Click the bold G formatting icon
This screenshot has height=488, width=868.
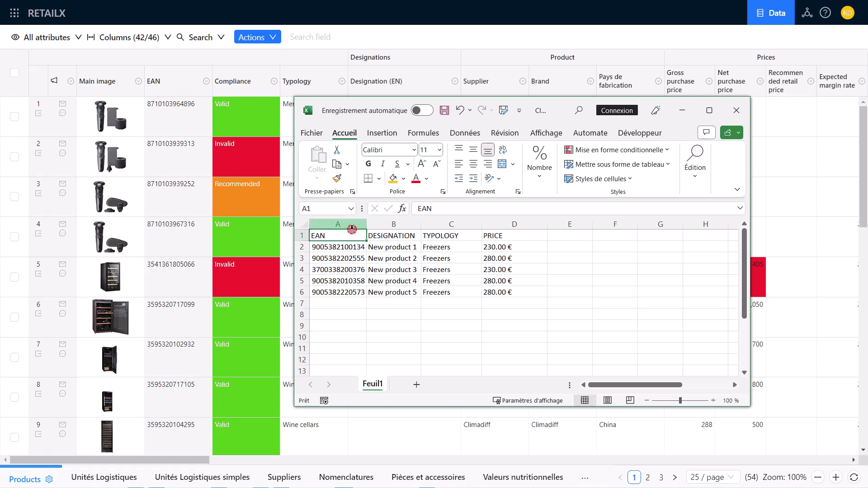click(368, 164)
